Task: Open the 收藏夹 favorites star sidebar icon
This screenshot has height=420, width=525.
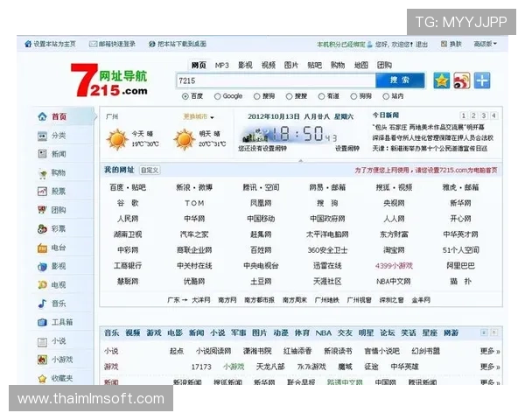Action: pos(43,379)
